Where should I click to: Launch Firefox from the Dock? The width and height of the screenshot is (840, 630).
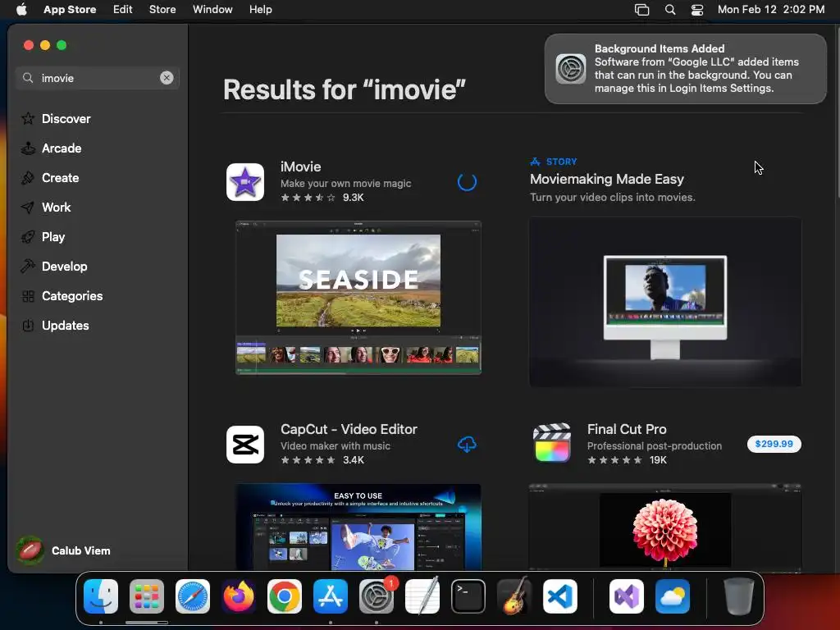pyautogui.click(x=239, y=596)
